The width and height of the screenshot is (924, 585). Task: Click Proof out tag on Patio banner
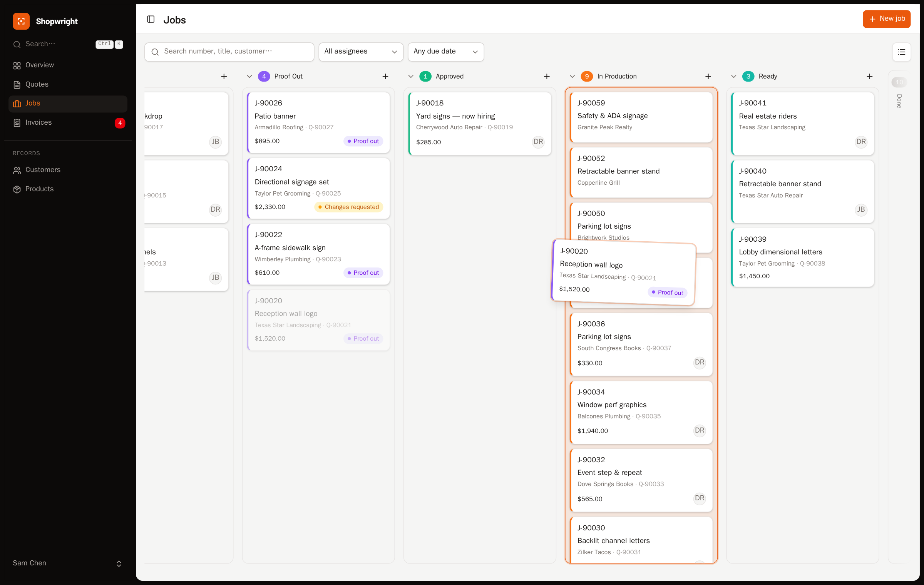[x=363, y=141]
